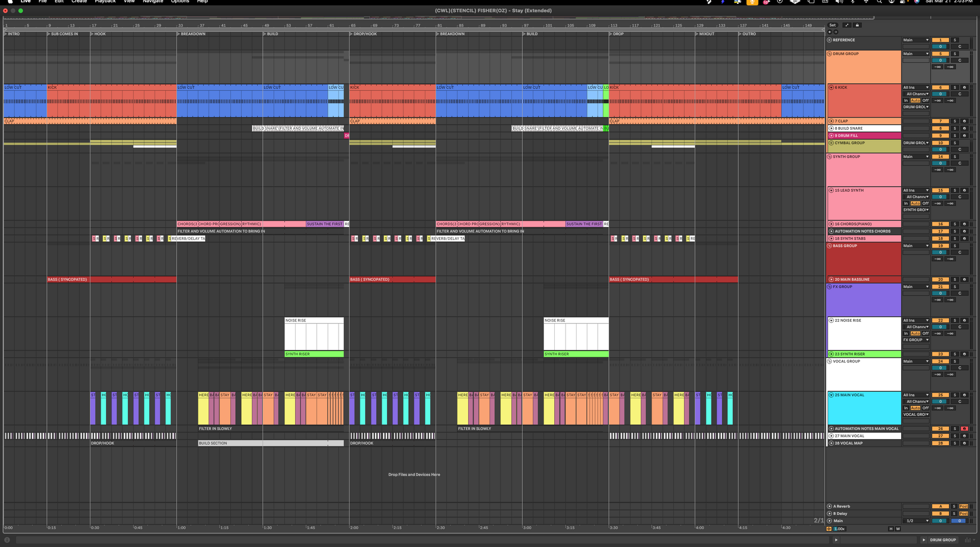980x547 pixels.
Task: Unfold the 7 CLAP track
Action: [831, 121]
